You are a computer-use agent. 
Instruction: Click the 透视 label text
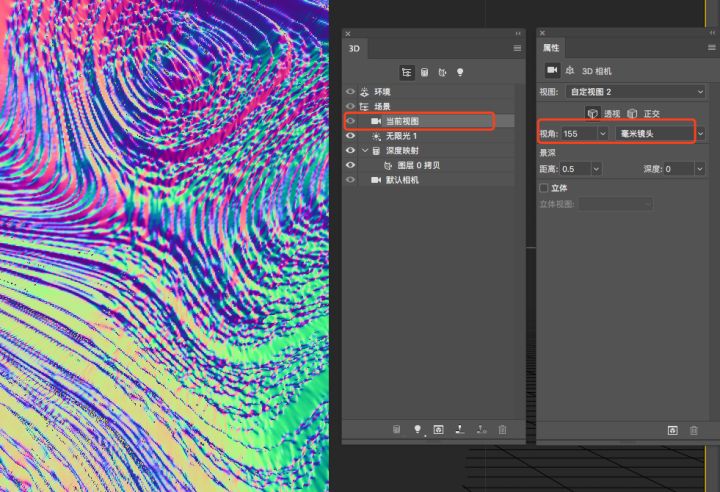pyautogui.click(x=612, y=113)
